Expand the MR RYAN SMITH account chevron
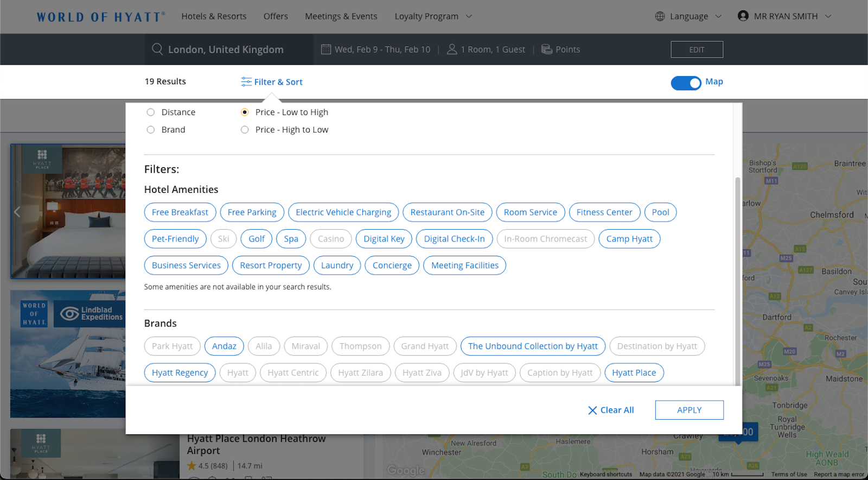868x480 pixels. tap(828, 16)
